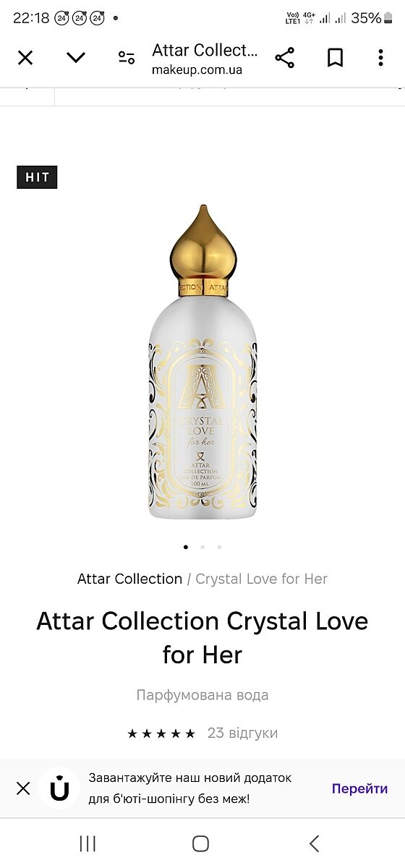The width and height of the screenshot is (405, 868).
Task: Bookmark this page
Action: point(335,58)
